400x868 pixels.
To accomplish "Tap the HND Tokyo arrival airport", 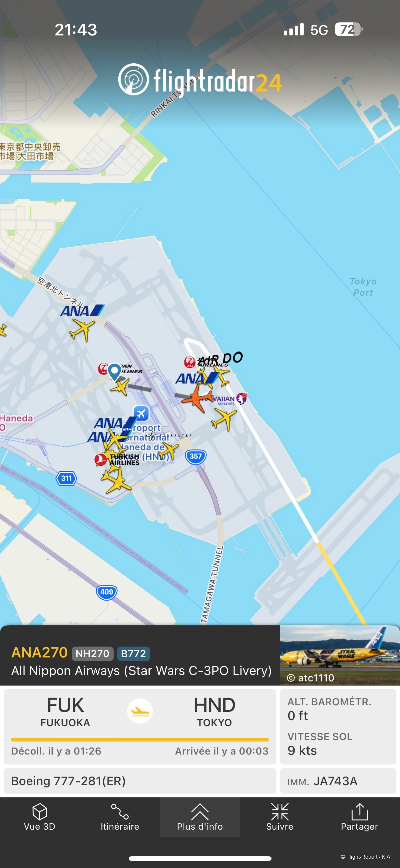I will 215,712.
